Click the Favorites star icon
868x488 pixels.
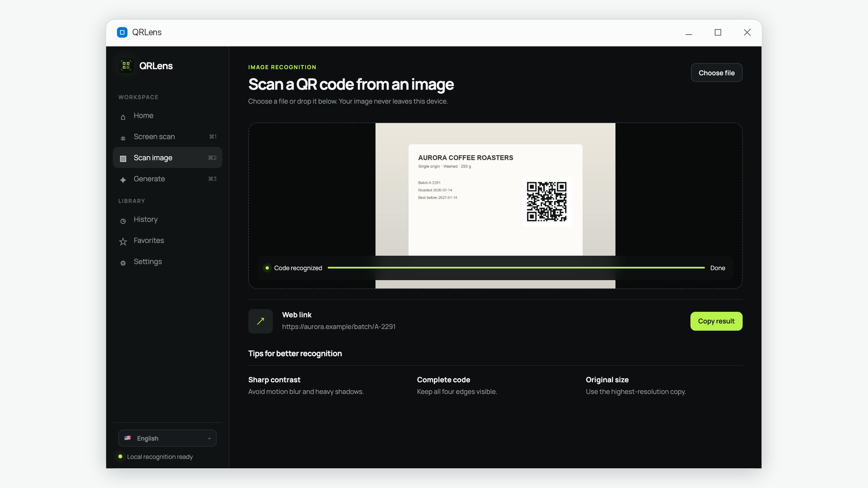123,242
